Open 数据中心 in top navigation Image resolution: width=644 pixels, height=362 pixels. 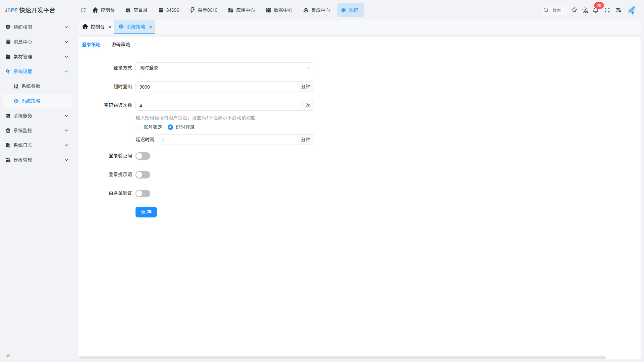(279, 10)
